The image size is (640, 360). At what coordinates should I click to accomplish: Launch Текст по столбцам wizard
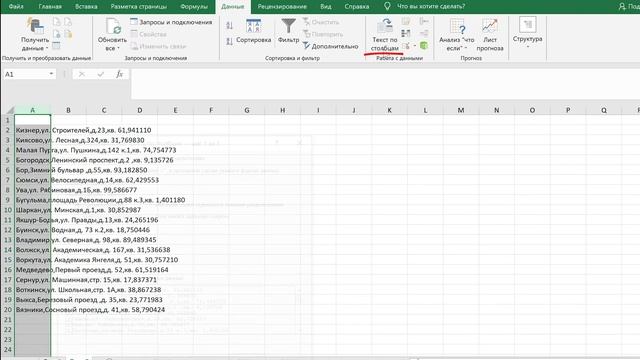click(x=384, y=35)
